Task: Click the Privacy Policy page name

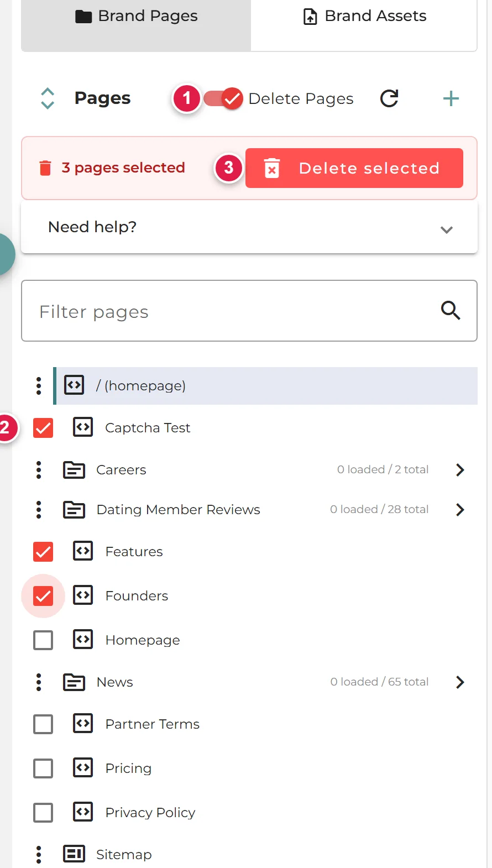Action: [150, 813]
